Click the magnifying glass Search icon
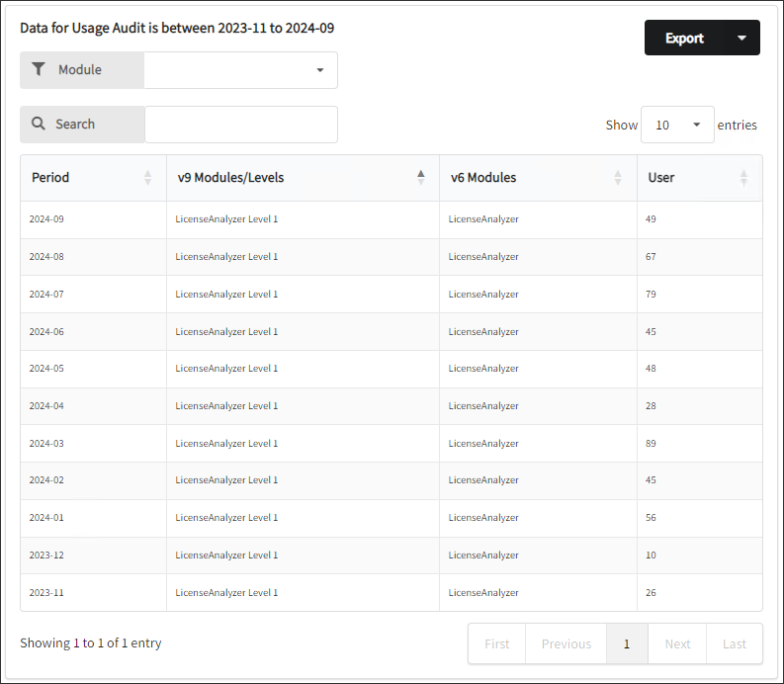This screenshot has height=684, width=784. tap(39, 125)
